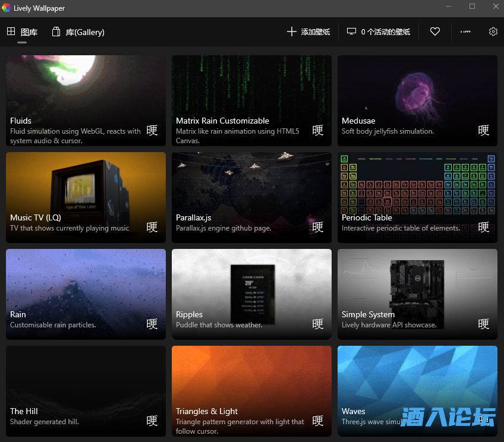Click the heart icon in top toolbar
This screenshot has width=504, height=442.
pyautogui.click(x=435, y=32)
